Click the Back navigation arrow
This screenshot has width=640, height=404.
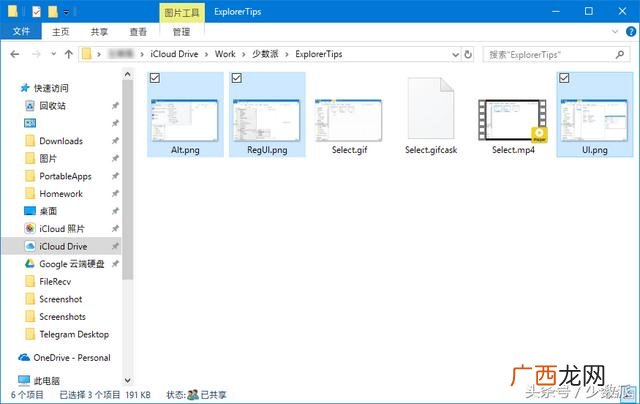[x=15, y=54]
